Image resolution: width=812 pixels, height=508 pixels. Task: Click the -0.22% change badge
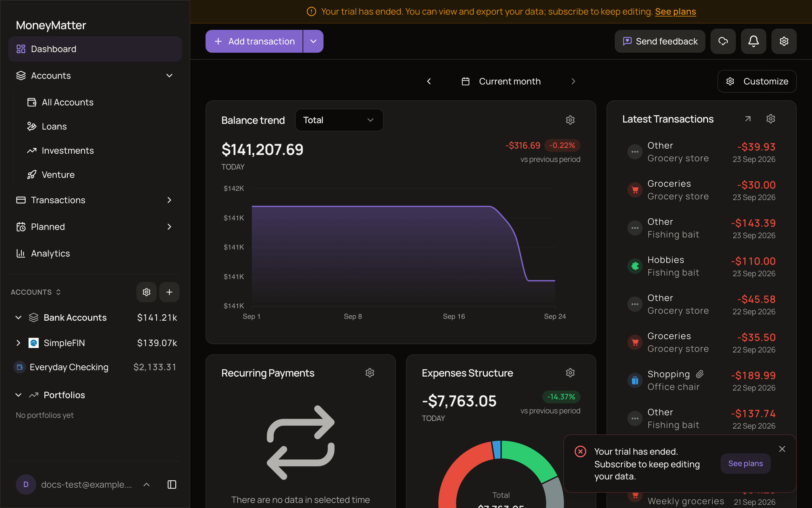tap(562, 145)
